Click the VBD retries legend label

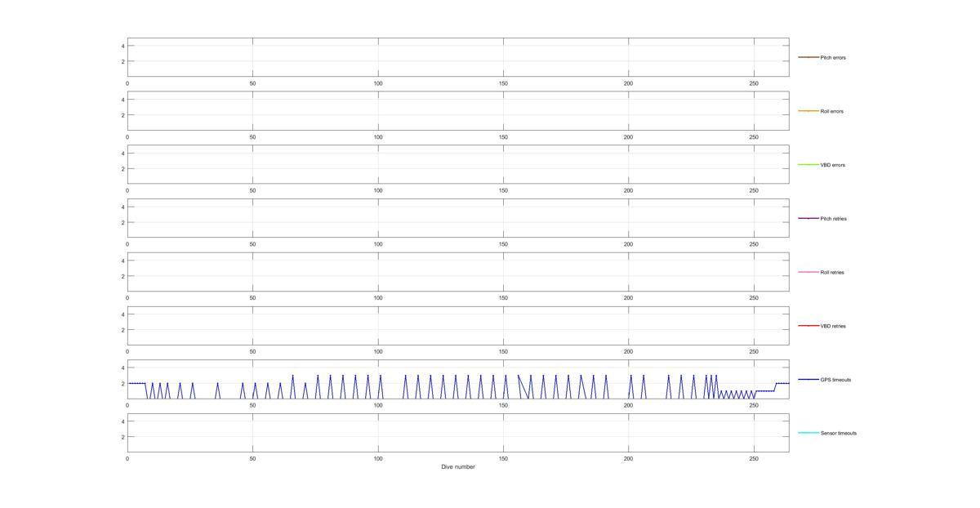833,326
